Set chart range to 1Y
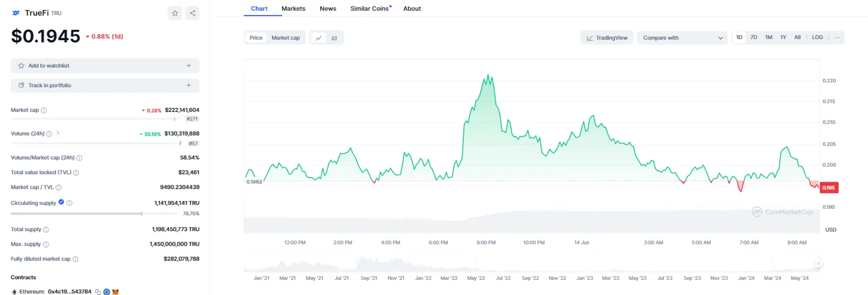This screenshot has height=295, width=868. pyautogui.click(x=783, y=37)
